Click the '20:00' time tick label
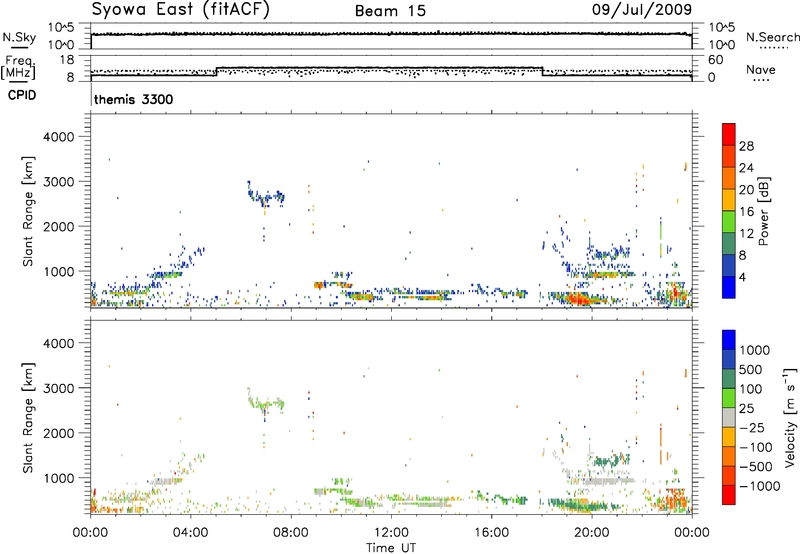Screen dimensions: 800x554 tap(591, 533)
